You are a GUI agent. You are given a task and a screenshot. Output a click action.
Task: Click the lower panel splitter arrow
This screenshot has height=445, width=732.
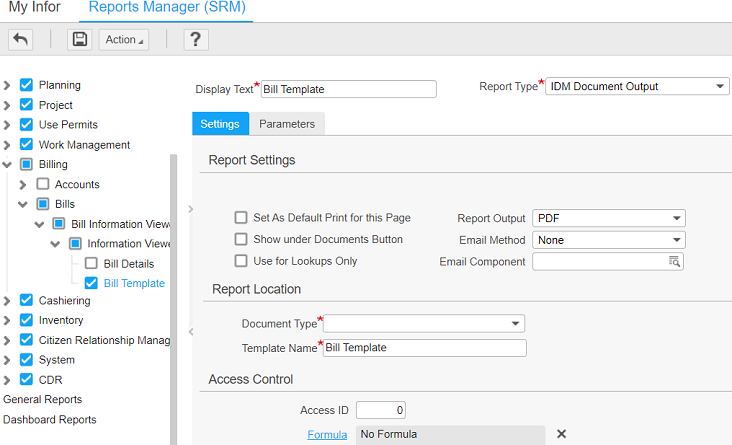click(190, 332)
